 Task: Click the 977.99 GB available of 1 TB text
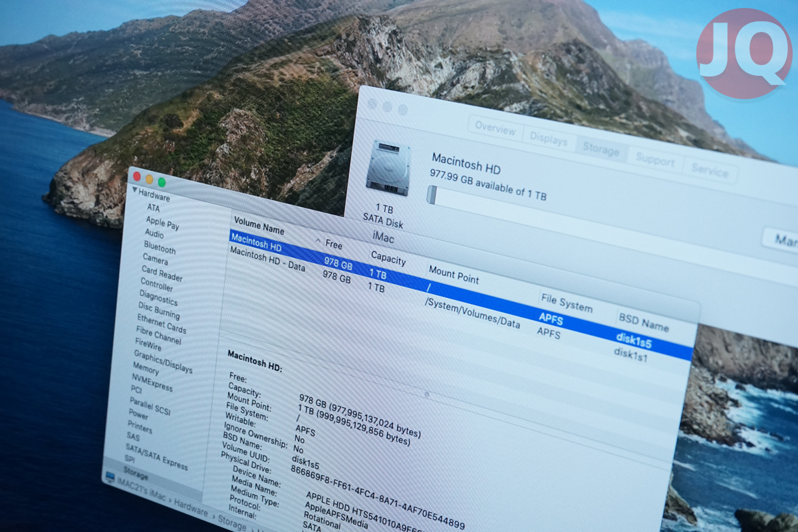489,184
